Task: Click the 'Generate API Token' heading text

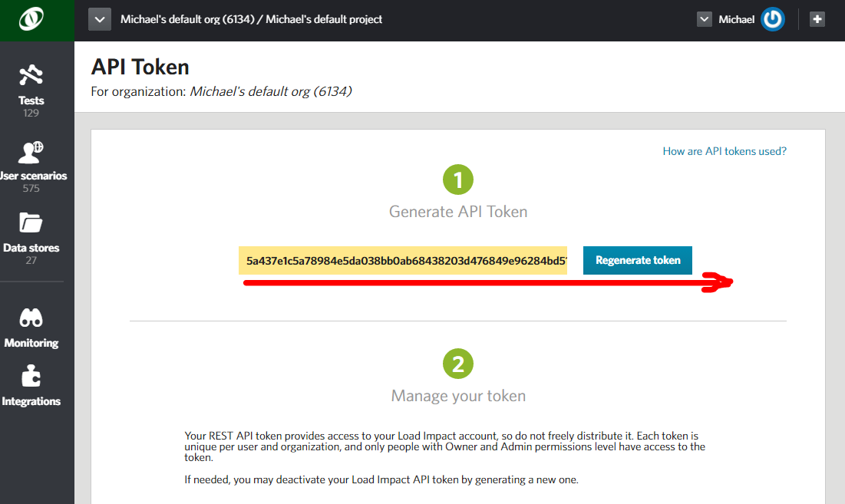Action: tap(458, 212)
